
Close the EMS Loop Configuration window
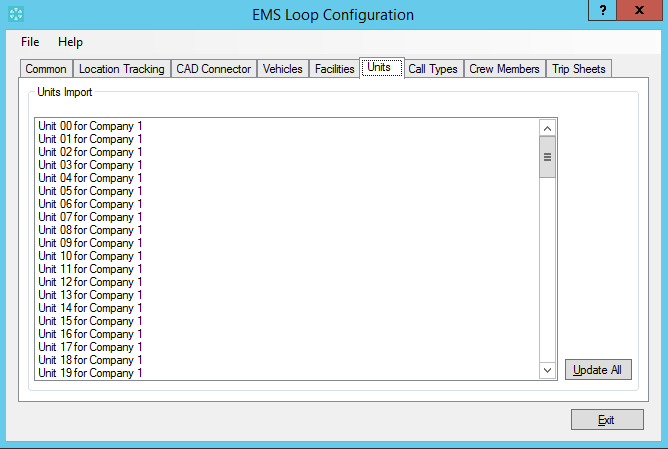pyautogui.click(x=639, y=10)
